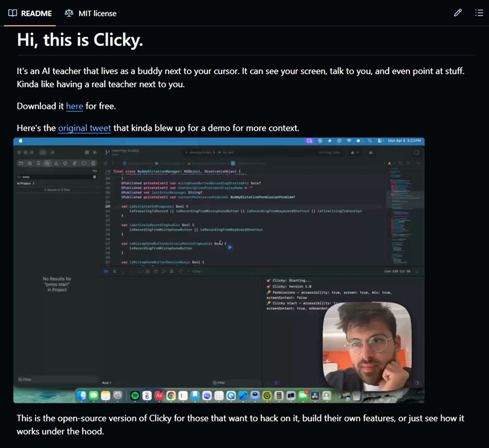Click the "Hi, this is Clicky." heading
This screenshot has width=489, height=448.
(80, 40)
